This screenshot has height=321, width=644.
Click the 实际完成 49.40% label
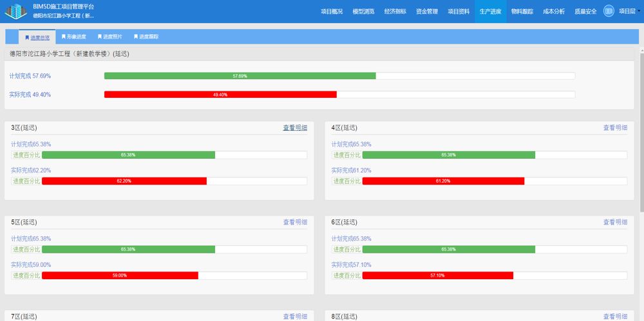click(x=30, y=95)
